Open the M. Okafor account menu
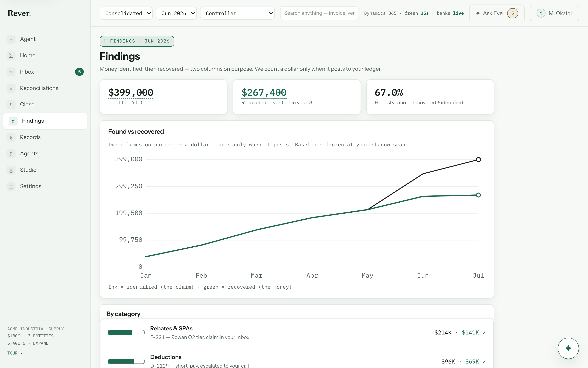 (x=554, y=13)
